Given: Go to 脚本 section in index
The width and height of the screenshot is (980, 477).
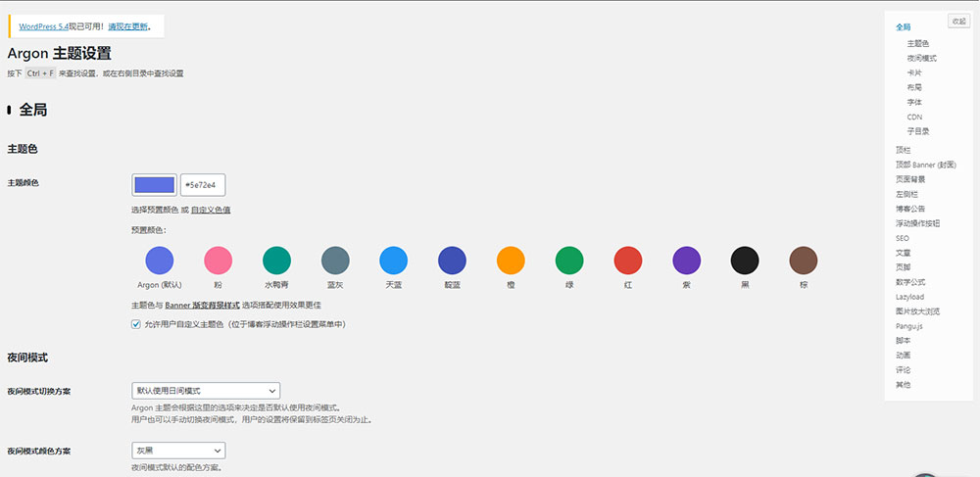Looking at the screenshot, I should tap(904, 341).
